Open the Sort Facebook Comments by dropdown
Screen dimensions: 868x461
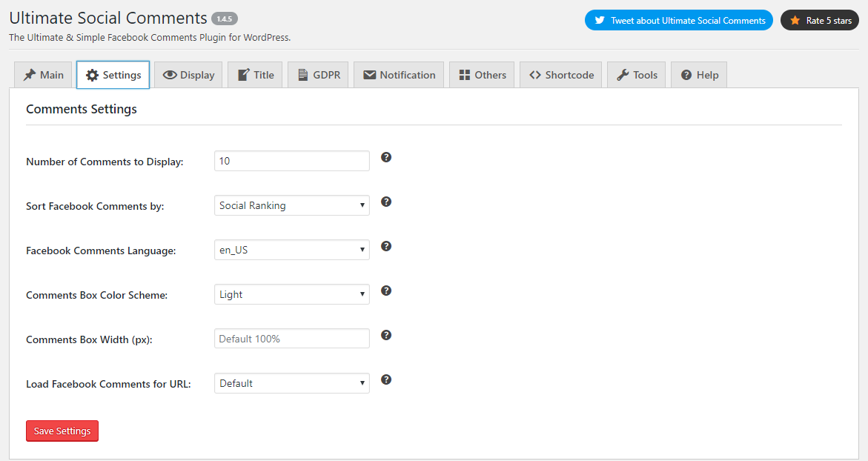click(291, 205)
